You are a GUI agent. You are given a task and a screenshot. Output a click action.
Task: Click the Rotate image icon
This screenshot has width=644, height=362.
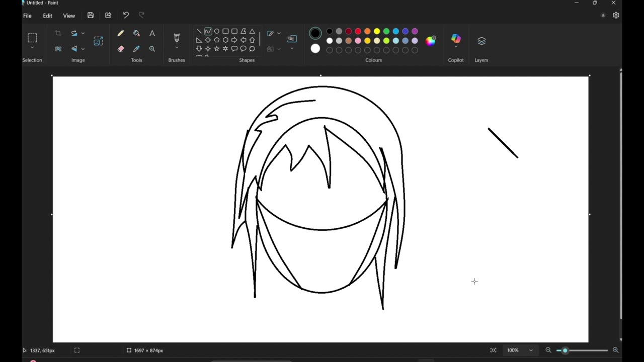74,33
